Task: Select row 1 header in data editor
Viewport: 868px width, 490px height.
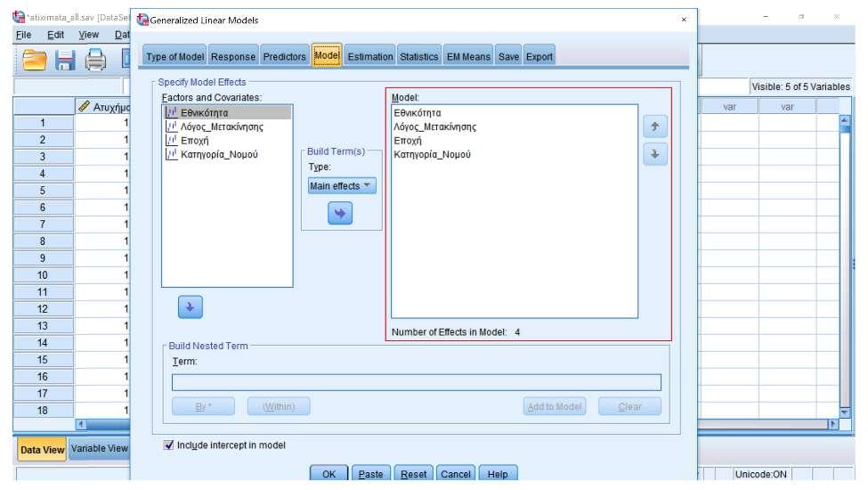Action: 43,123
